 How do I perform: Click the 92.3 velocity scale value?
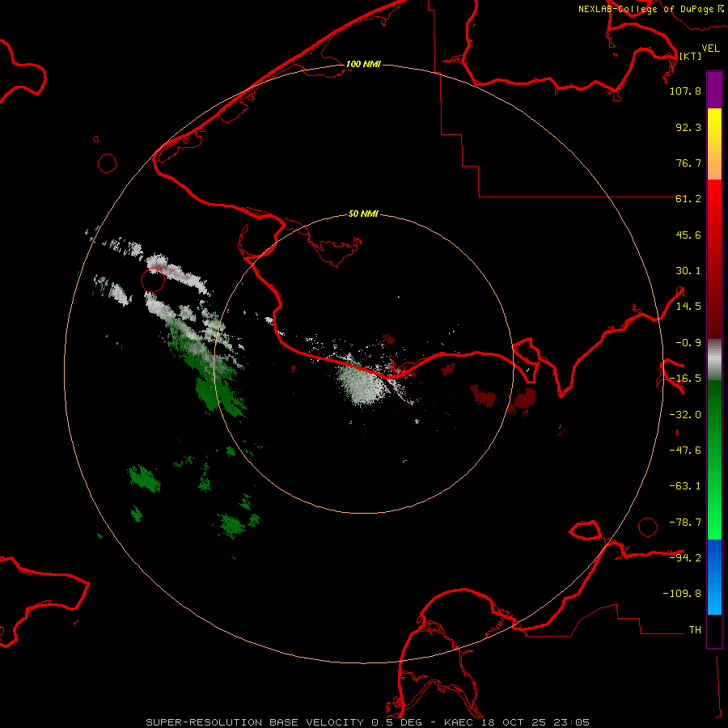coord(688,127)
